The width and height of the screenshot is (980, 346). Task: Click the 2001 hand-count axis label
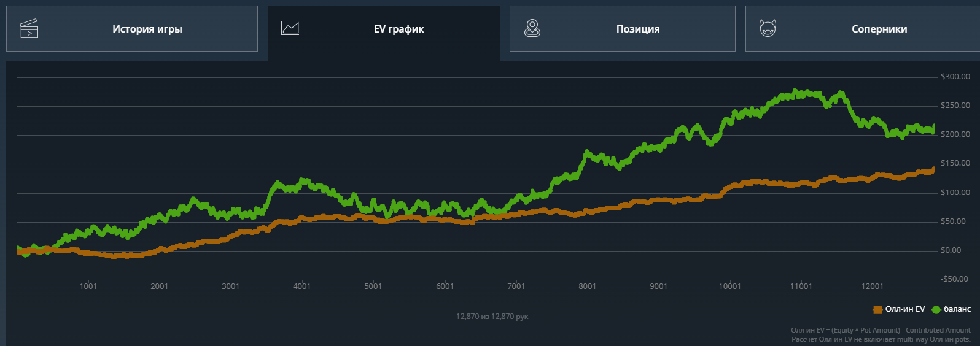click(160, 286)
